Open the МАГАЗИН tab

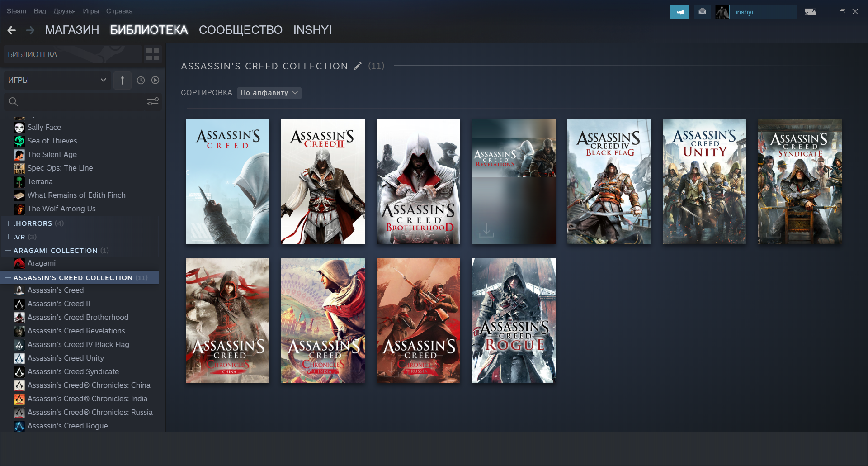(72, 30)
